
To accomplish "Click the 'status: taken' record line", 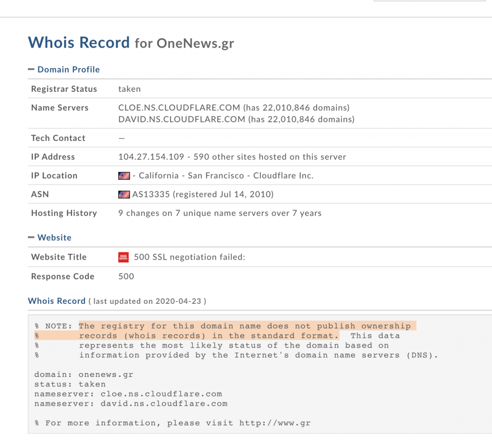I will (x=70, y=384).
